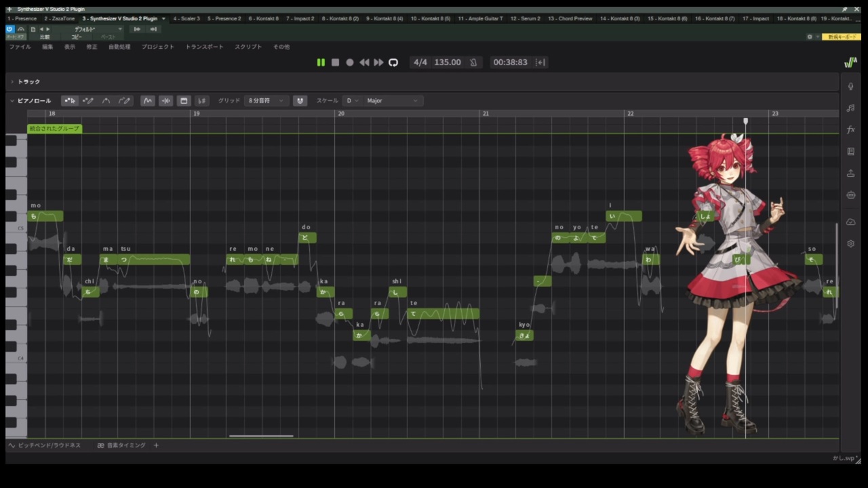The height and width of the screenshot is (488, 868).
Task: Select the pencil note-draw tool
Action: point(88,101)
